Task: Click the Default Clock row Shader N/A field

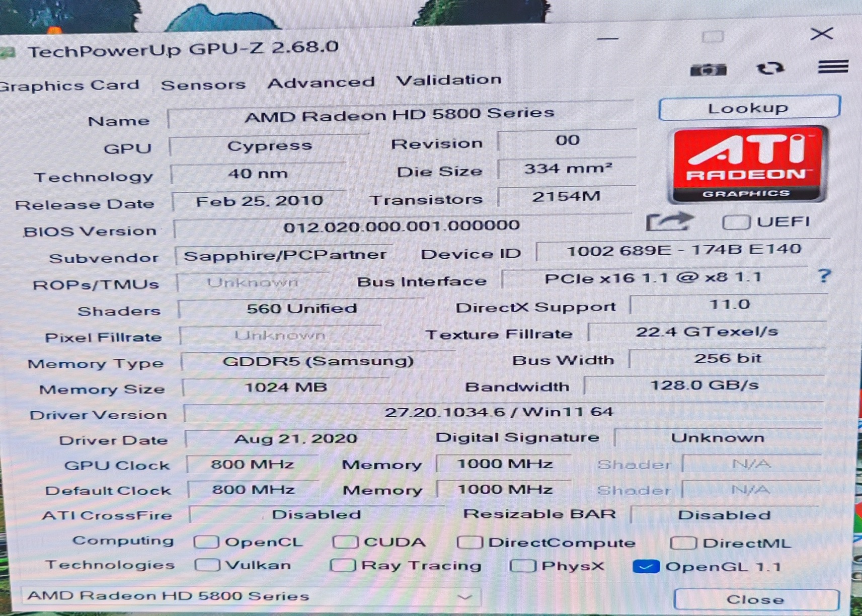Action: pos(751,490)
